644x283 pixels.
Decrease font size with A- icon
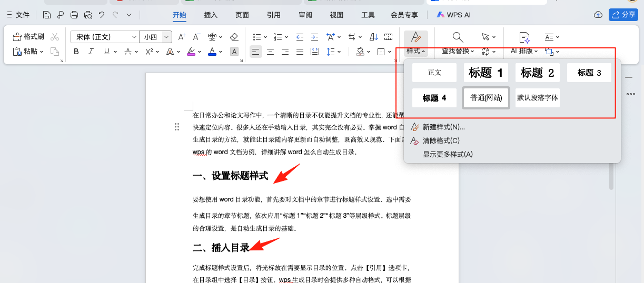(x=196, y=37)
